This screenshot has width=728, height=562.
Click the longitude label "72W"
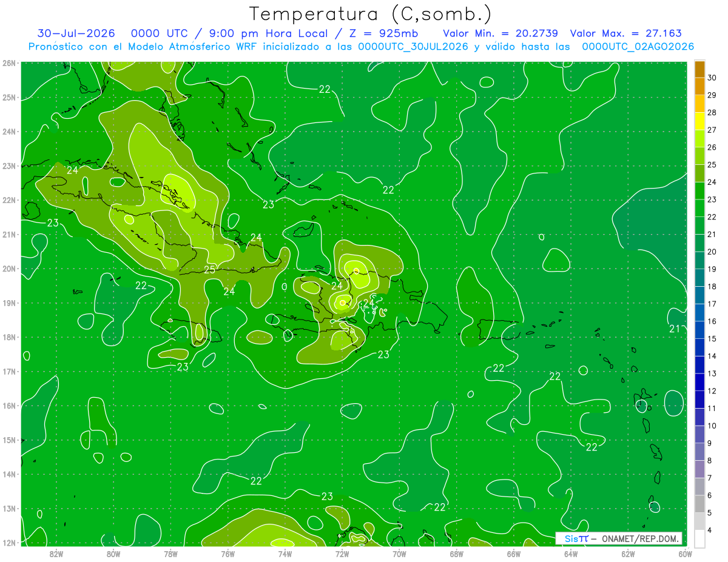click(x=342, y=553)
